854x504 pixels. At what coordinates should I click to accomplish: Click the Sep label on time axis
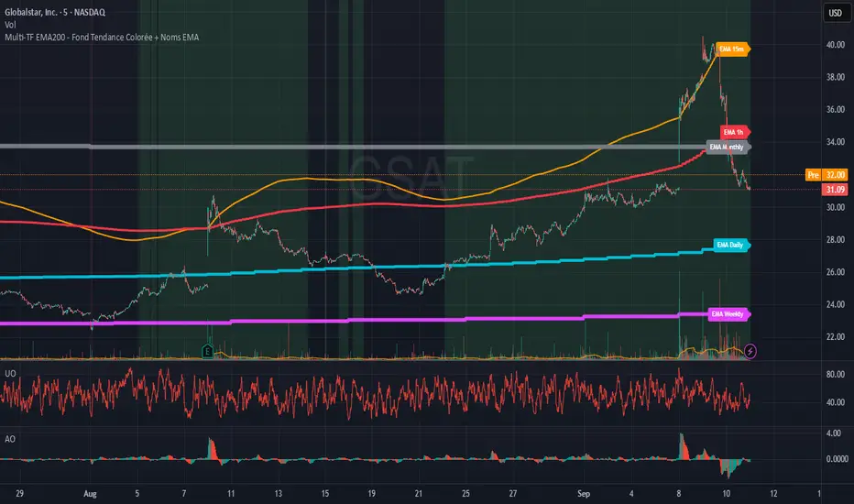(x=584, y=494)
